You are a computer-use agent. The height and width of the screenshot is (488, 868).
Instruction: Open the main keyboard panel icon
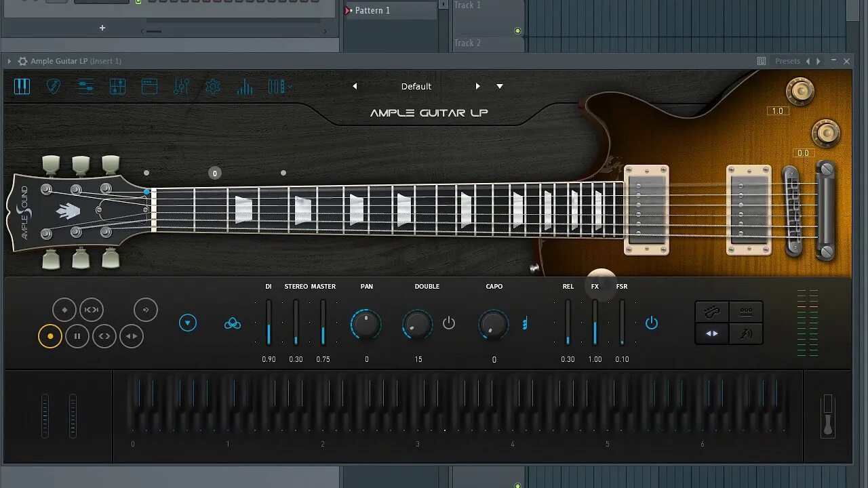coord(22,86)
